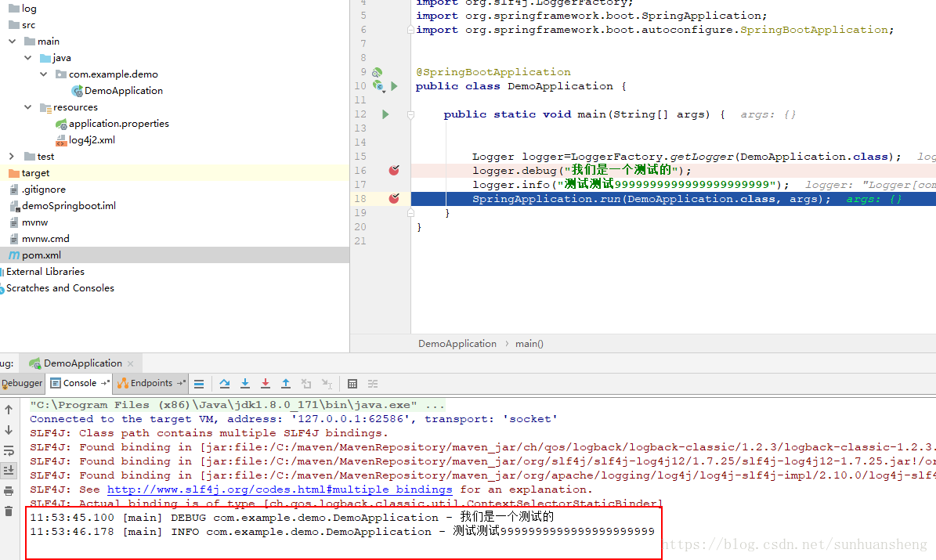Image resolution: width=936 pixels, height=560 pixels.
Task: Clear all console output with trash icon
Action: point(9,511)
